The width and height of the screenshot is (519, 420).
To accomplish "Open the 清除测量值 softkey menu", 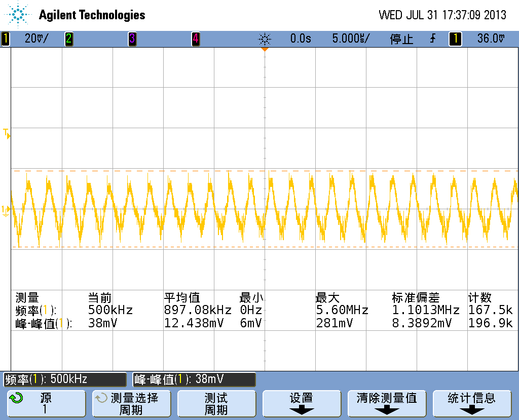I will point(387,403).
